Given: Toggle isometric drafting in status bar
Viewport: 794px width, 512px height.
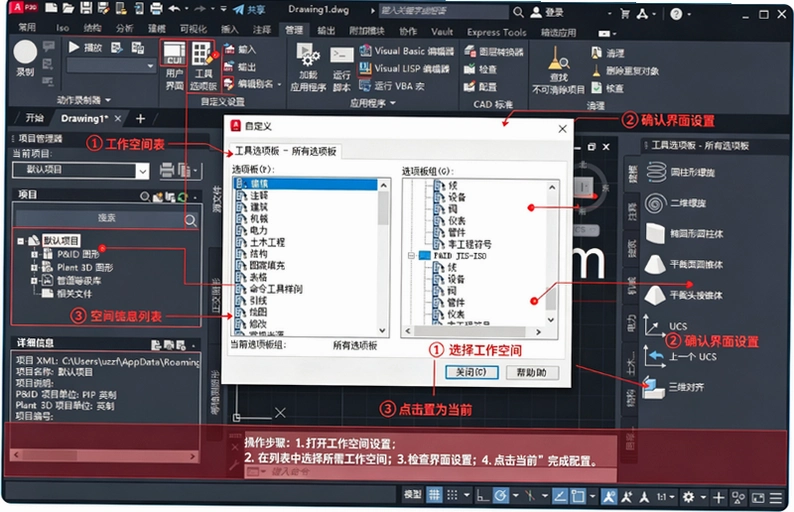Looking at the screenshot, I should pyautogui.click(x=530, y=496).
